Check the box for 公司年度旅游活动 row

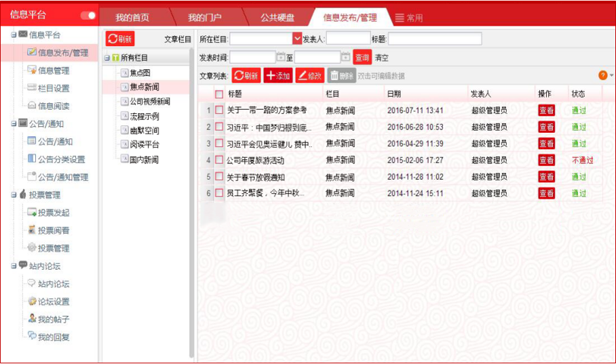[x=219, y=160]
